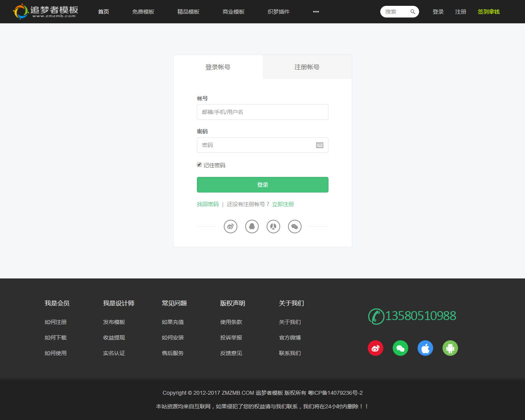The image size is (525, 420).
Task: Sign in using the Renren icon
Action: pyautogui.click(x=273, y=226)
